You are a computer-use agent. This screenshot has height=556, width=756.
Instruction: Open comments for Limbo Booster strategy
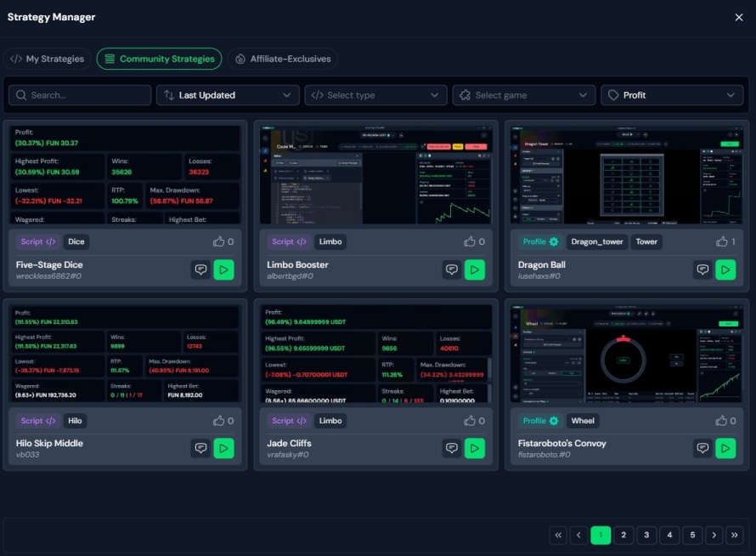452,269
